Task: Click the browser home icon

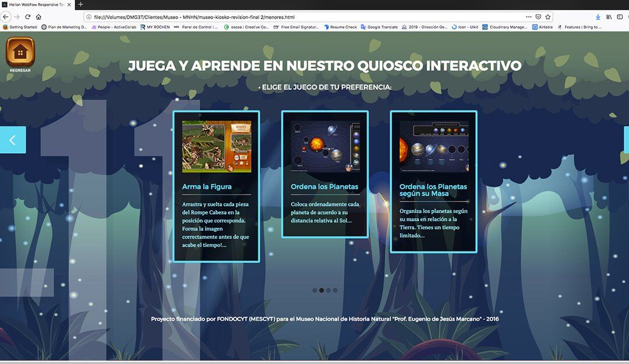Action: (38, 17)
